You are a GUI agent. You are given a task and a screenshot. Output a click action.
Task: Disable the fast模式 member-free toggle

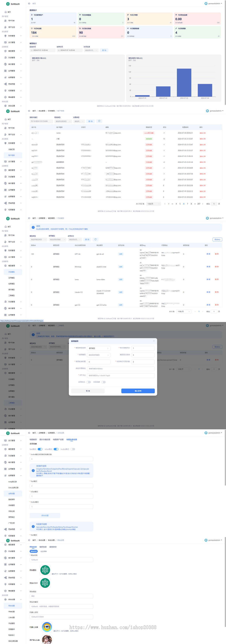[40, 449]
